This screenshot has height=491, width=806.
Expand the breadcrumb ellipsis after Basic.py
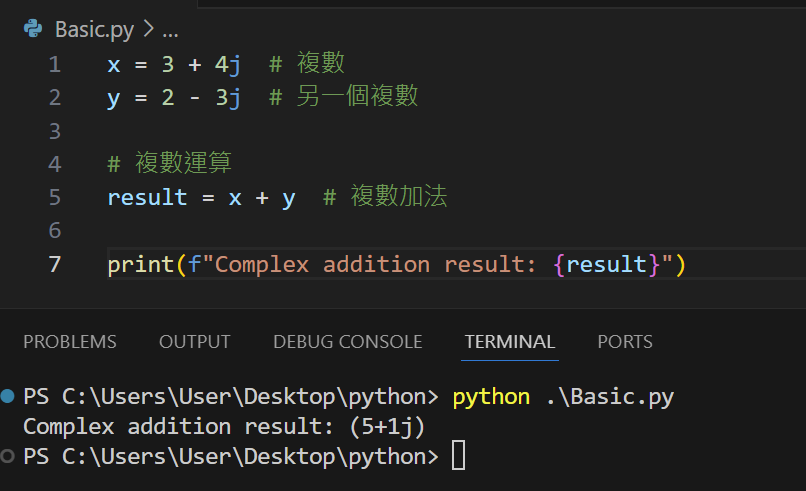pyautogui.click(x=170, y=35)
